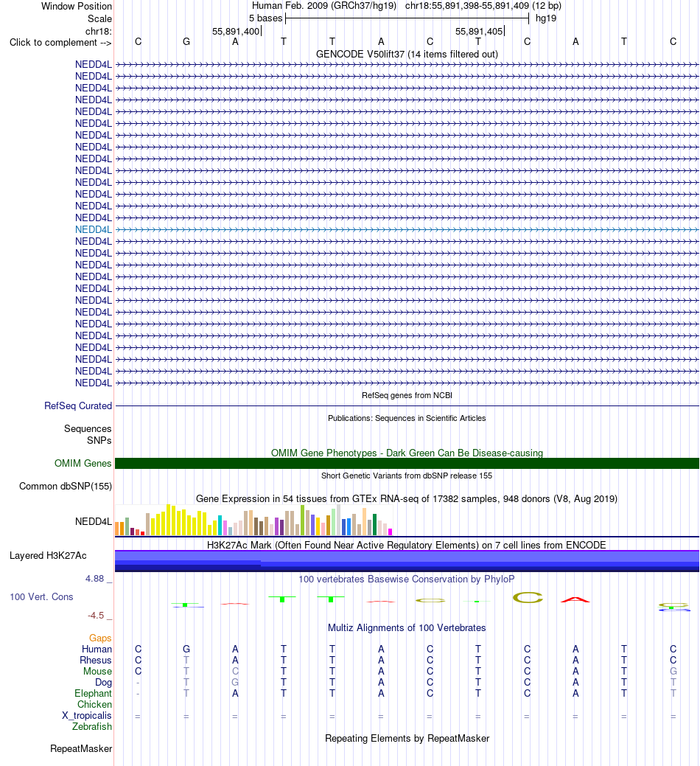Open 'Short Genetic Variants from dbSNP release 155'
Screen dimensions: 700x766
pyautogui.click(x=407, y=476)
